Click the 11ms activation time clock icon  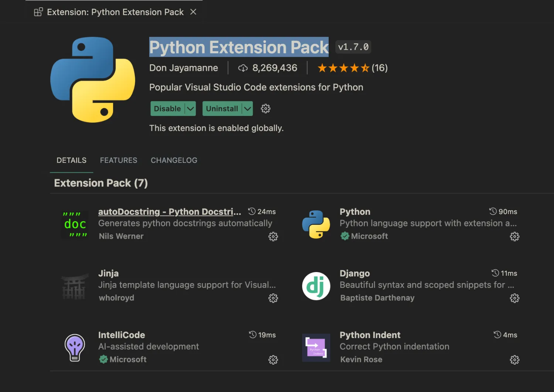(495, 273)
